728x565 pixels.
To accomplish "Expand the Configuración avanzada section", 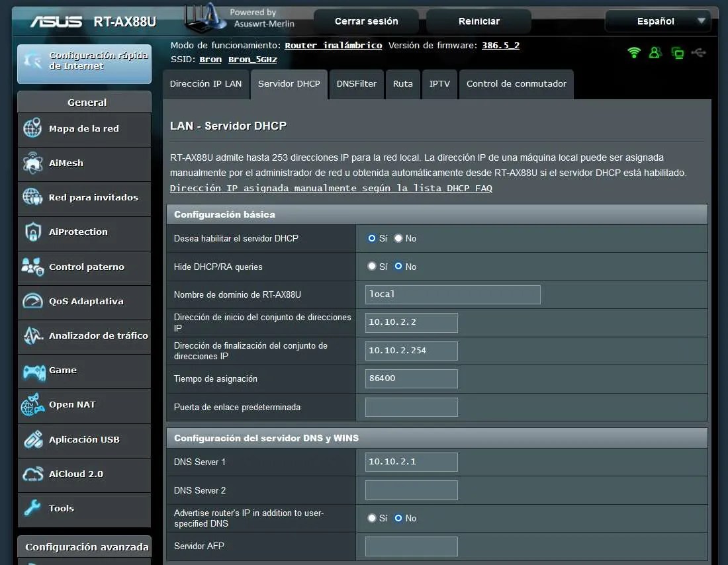I will point(84,546).
